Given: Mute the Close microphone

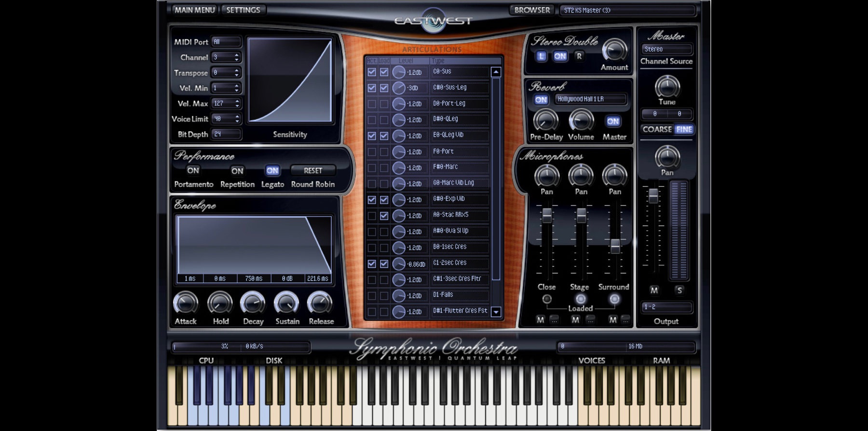Looking at the screenshot, I should (541, 320).
